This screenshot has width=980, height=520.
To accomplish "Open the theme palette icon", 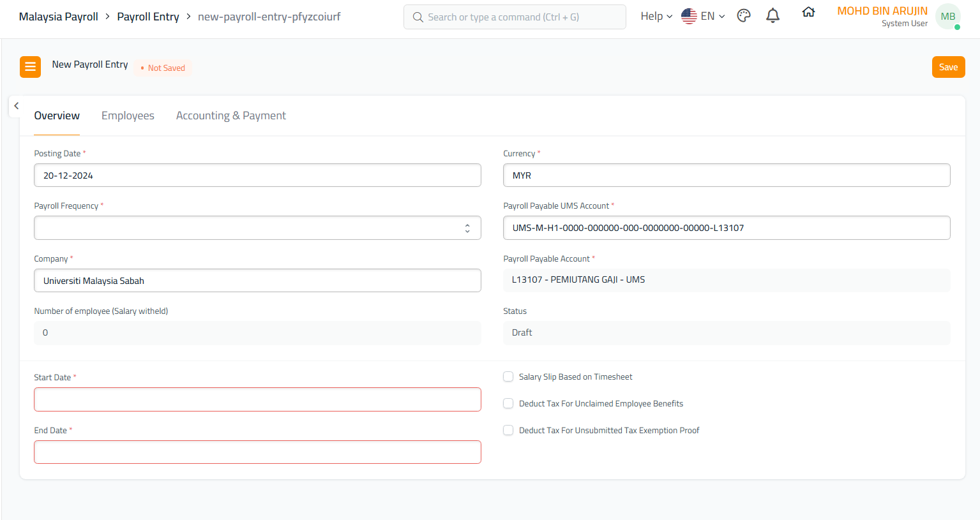I will 744,16.
